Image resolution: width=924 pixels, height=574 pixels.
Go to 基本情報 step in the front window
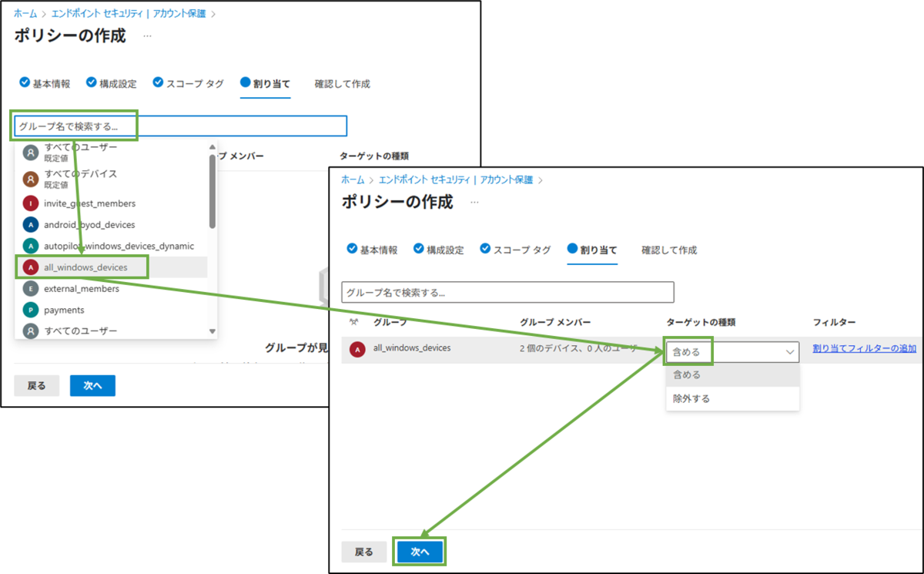coord(373,250)
